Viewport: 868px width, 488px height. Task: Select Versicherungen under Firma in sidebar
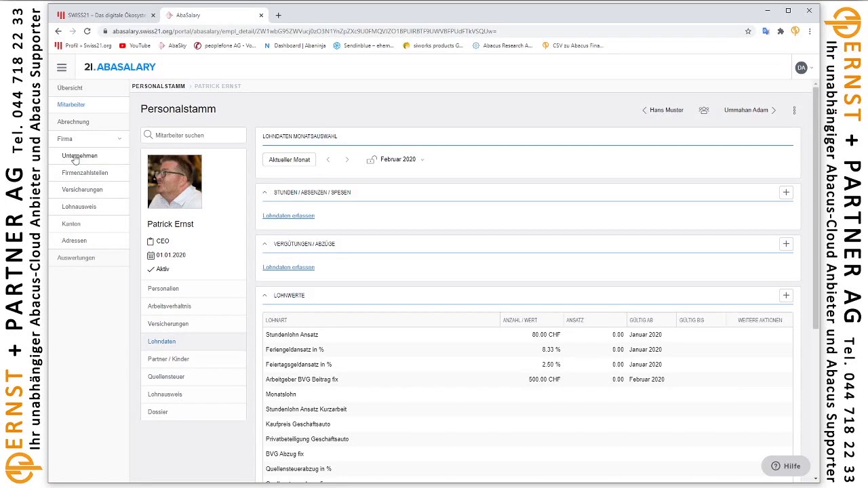click(89, 190)
